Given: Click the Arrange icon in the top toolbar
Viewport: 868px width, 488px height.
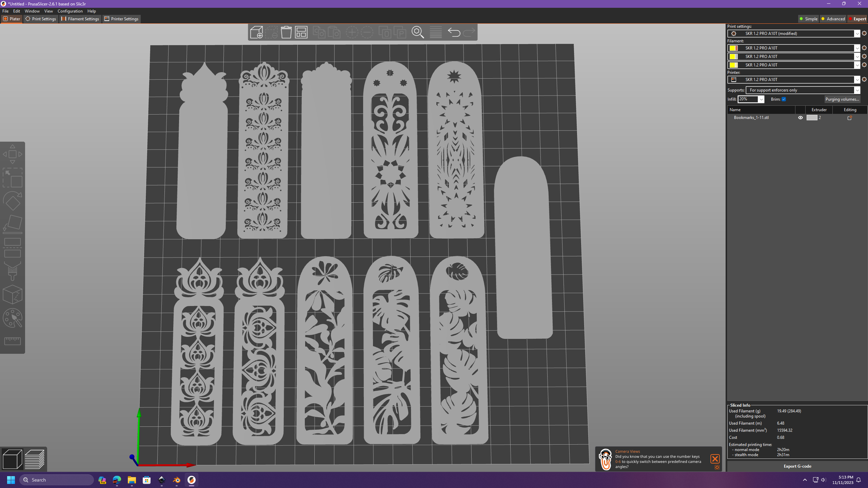Looking at the screenshot, I should [x=301, y=32].
